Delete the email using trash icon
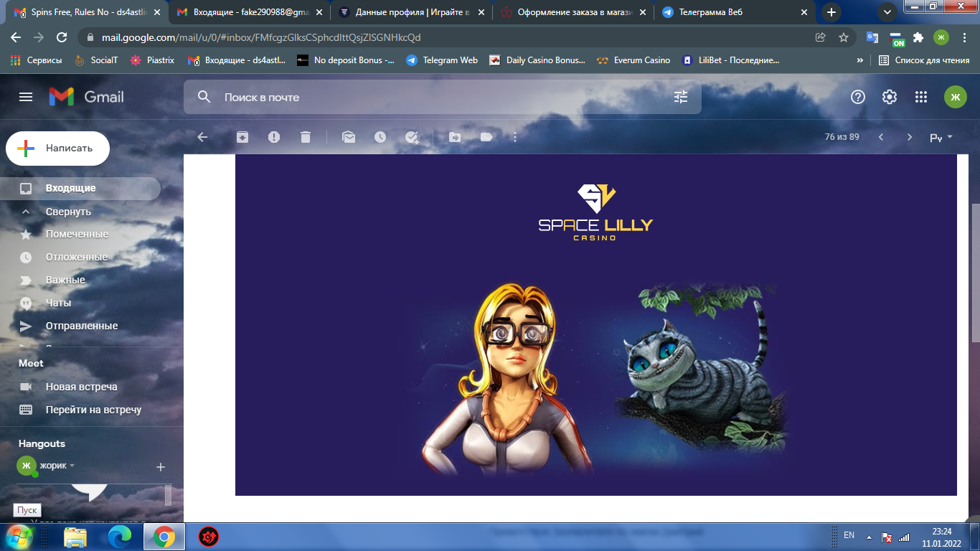Viewport: 980px width, 551px height. (x=306, y=137)
